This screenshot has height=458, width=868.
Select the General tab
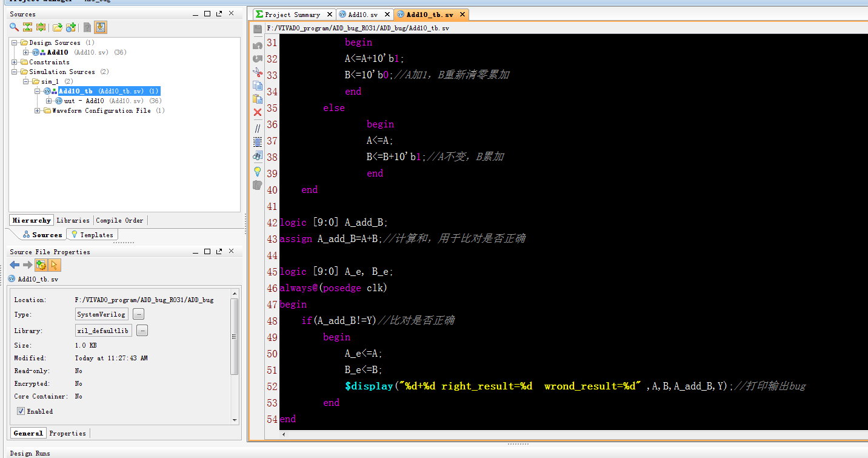pyautogui.click(x=28, y=433)
